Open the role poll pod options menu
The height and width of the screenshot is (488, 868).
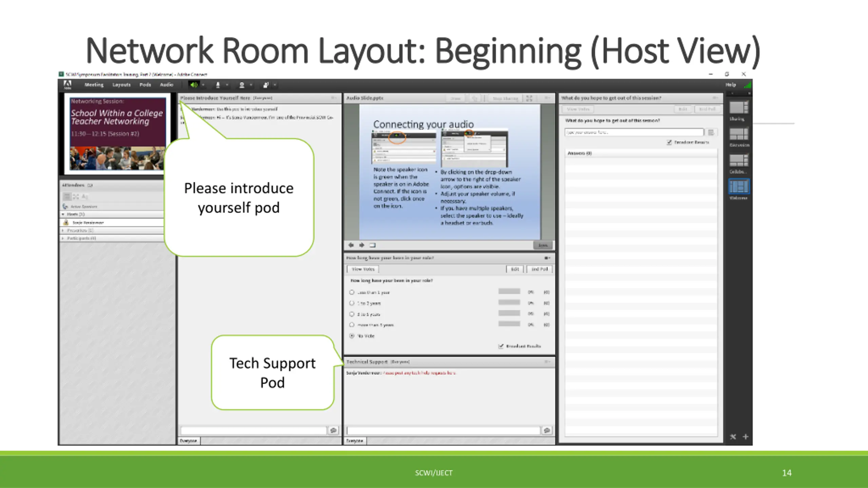click(547, 258)
